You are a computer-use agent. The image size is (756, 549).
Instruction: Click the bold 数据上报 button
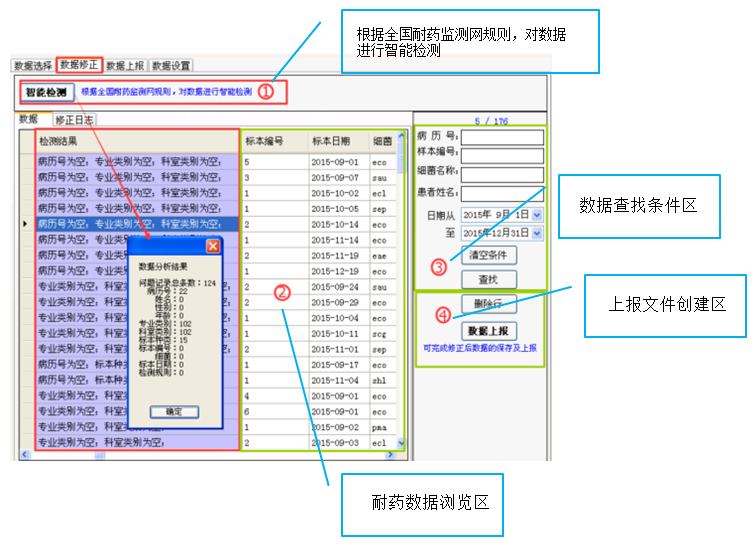pyautogui.click(x=489, y=331)
